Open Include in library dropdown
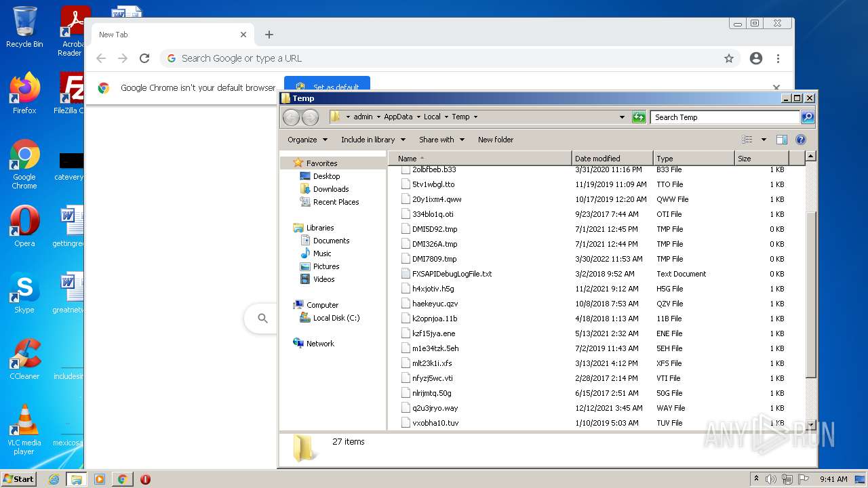 coord(373,140)
